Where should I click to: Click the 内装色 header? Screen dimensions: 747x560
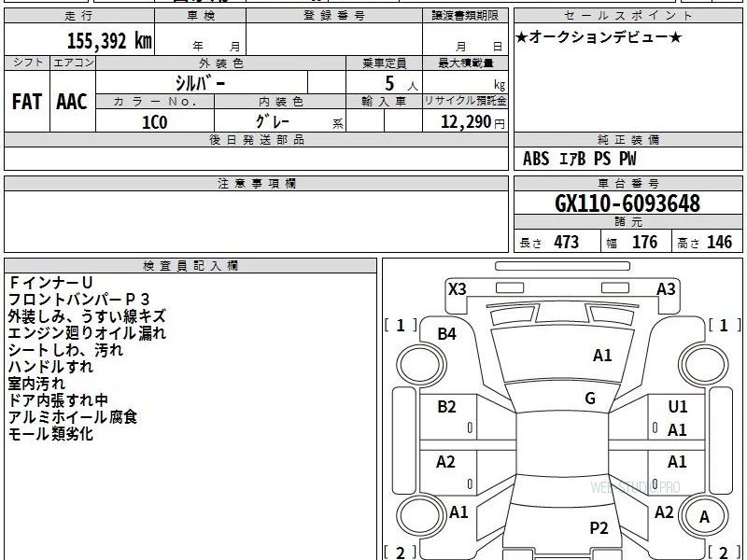281,102
